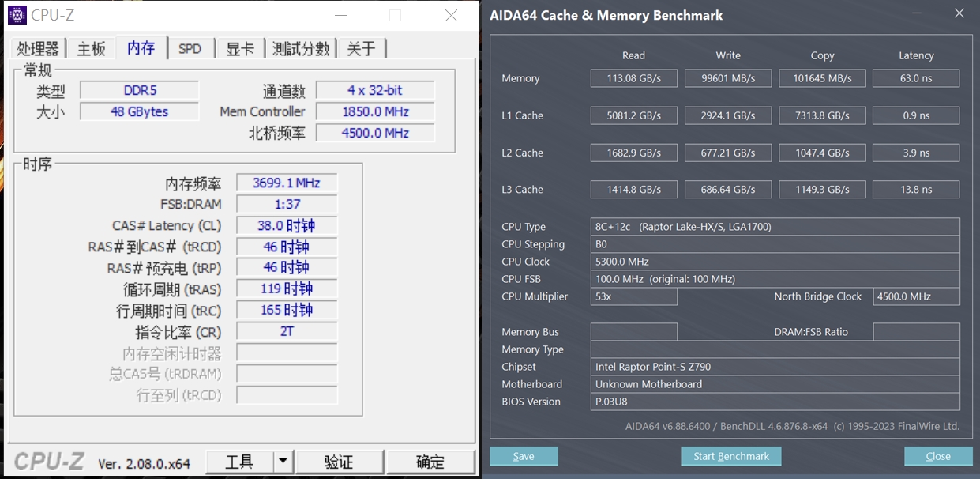Select the tRAS 119 时钟 value
The image size is (980, 479).
point(287,289)
